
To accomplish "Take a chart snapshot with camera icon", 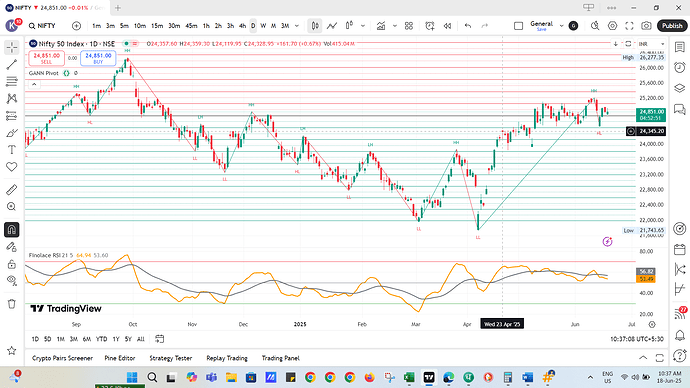I will click(646, 26).
